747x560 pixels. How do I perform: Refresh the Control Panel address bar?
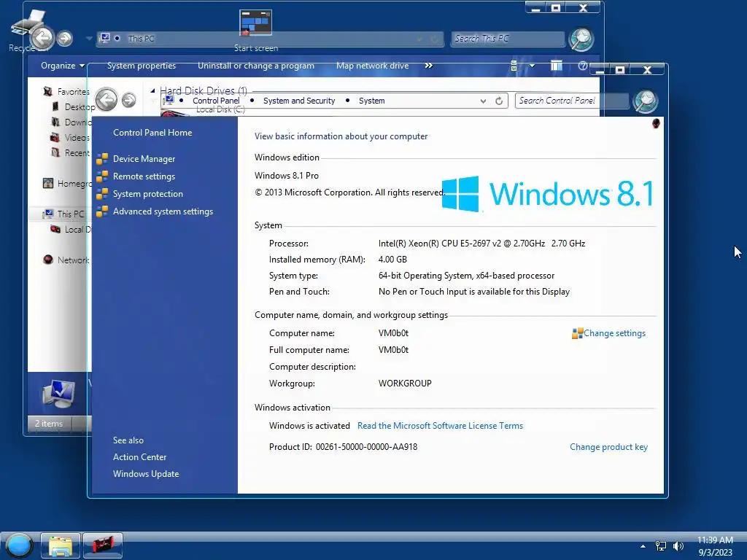(499, 101)
